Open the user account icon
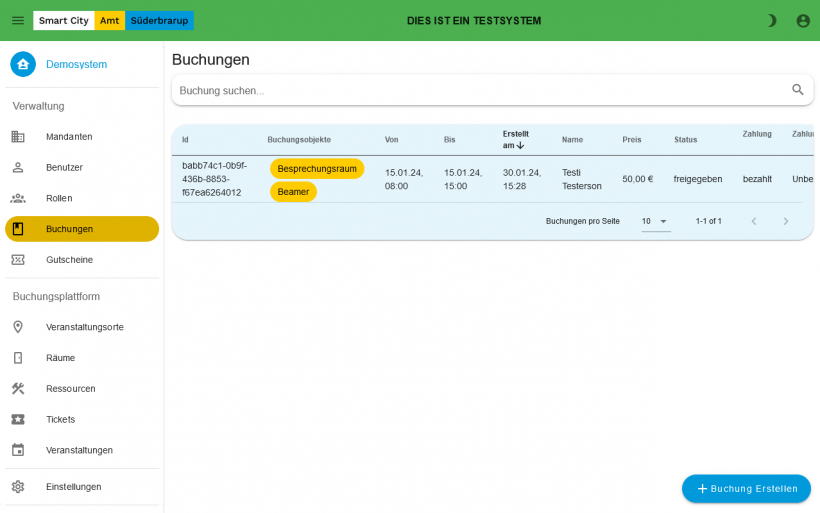The width and height of the screenshot is (820, 513). (803, 20)
